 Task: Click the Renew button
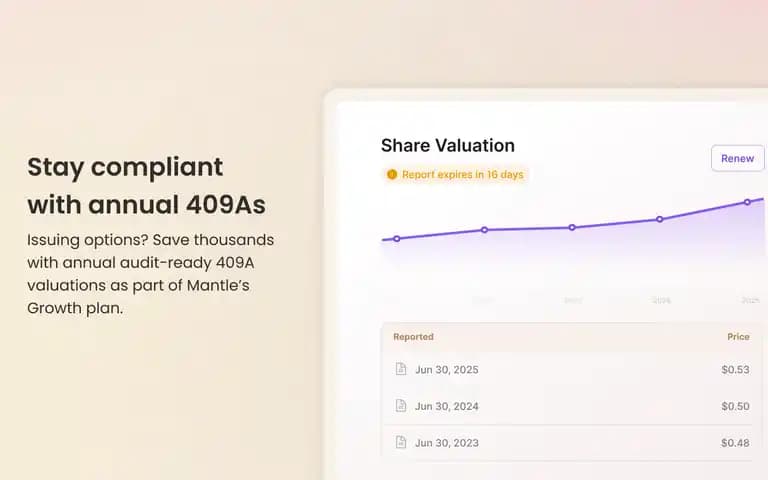(738, 158)
